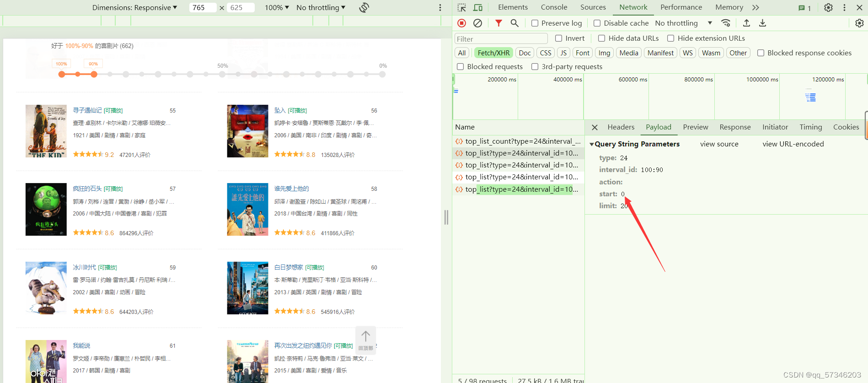Screen dimensions: 868x383
Task: Click the 寻子遇仙记 poster thumbnail
Action: pos(46,131)
